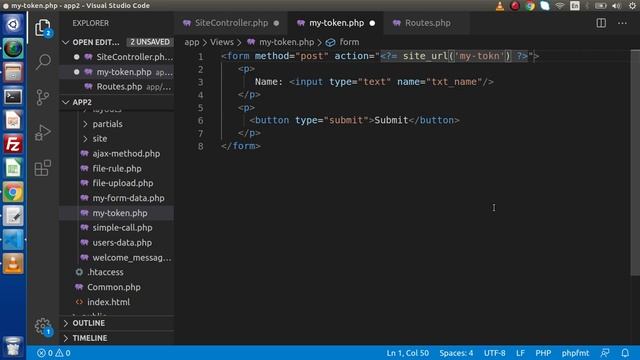Open the Terminal from the dock
Viewport: 640px width, 360px height.
(x=13, y=97)
